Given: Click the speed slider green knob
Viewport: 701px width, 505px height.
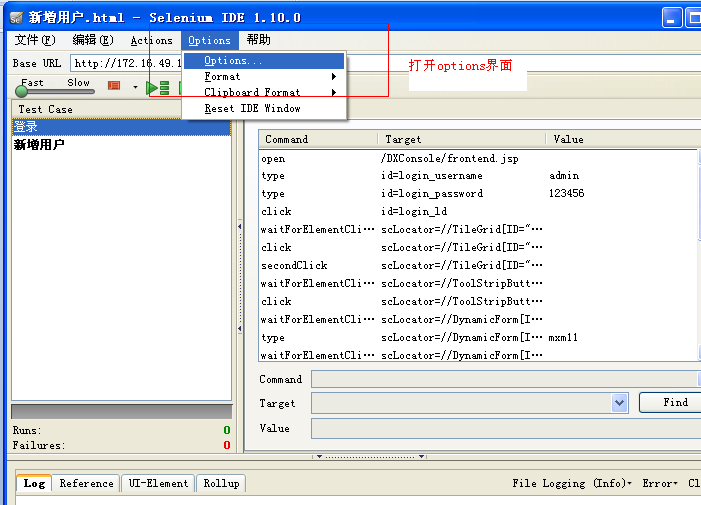Looking at the screenshot, I should tap(21, 92).
